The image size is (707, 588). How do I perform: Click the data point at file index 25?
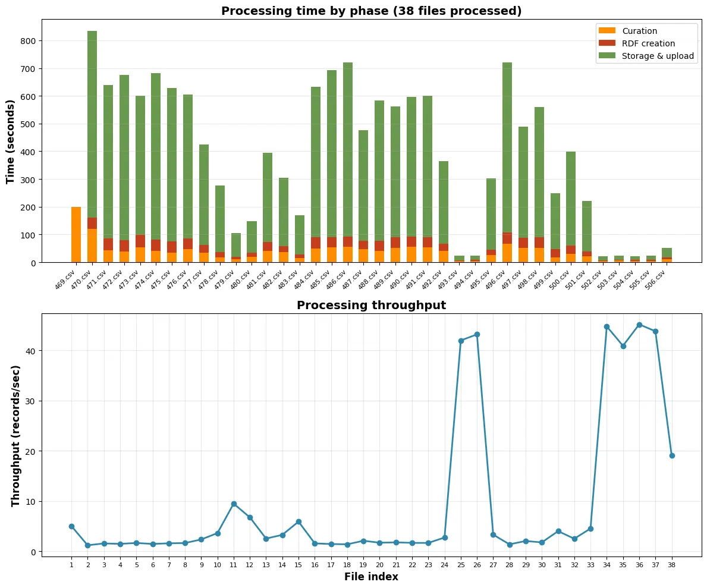pyautogui.click(x=461, y=341)
